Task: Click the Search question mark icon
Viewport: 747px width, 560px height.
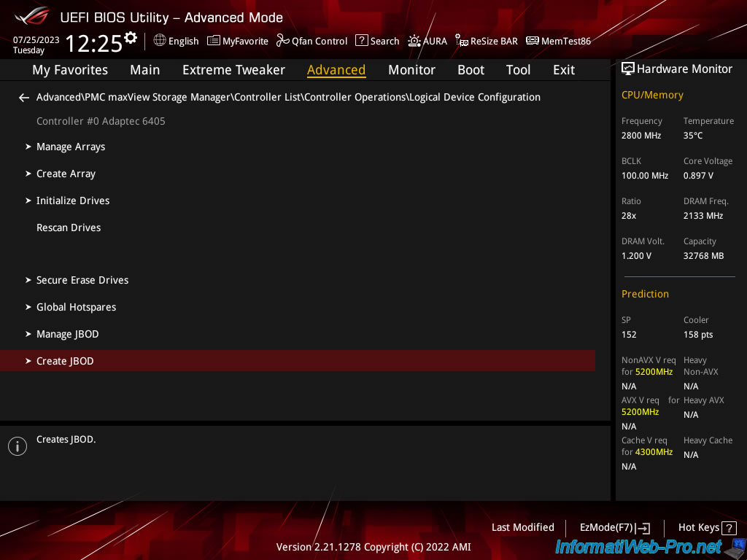Action: pyautogui.click(x=362, y=41)
